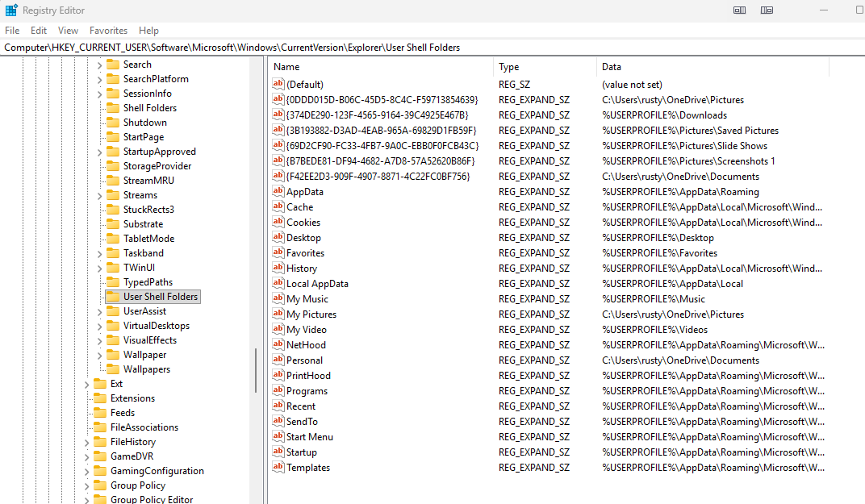Click the folder icon for GameDVR key
The width and height of the screenshot is (865, 504).
pyautogui.click(x=100, y=456)
